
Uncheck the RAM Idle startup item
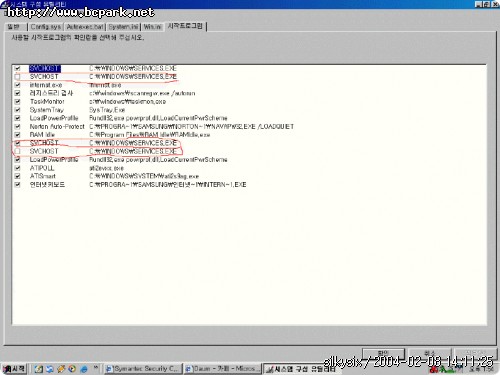pyautogui.click(x=17, y=135)
